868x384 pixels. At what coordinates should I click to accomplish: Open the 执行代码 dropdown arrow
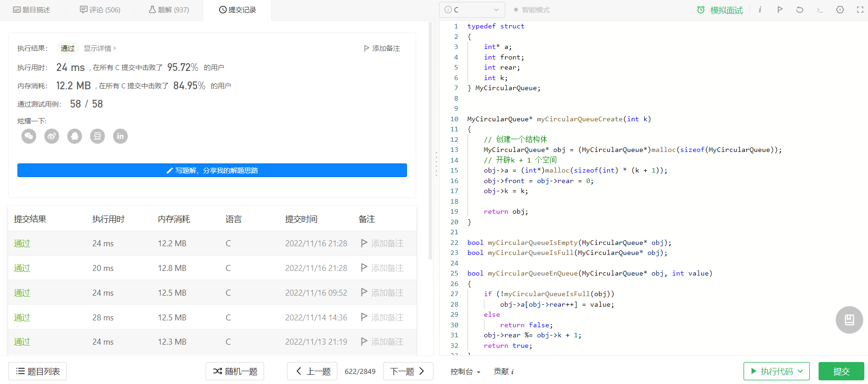[800, 371]
